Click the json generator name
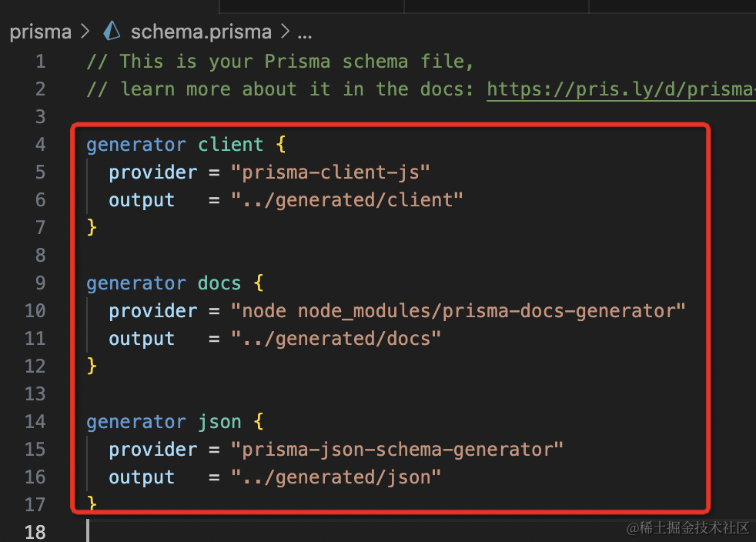This screenshot has height=542, width=756. coord(219,421)
